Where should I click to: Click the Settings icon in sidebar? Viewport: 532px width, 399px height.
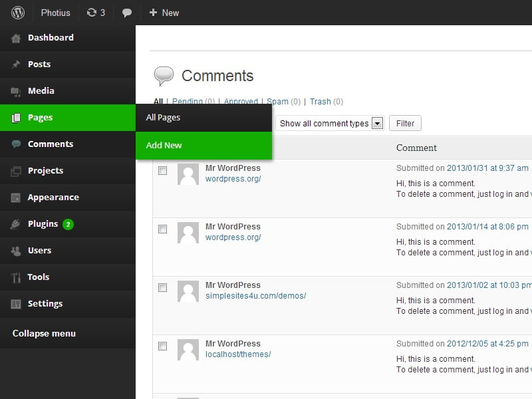click(15, 304)
